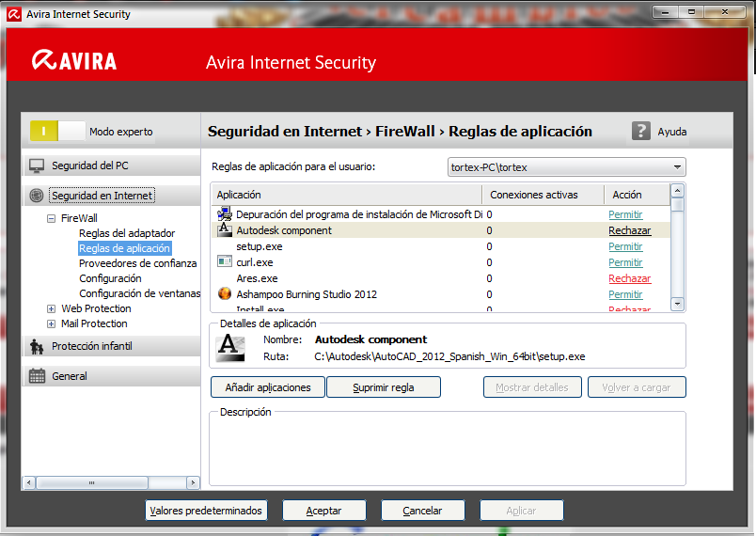756x536 pixels.
Task: Sort by the Conexiones activas column header
Action: (x=543, y=195)
